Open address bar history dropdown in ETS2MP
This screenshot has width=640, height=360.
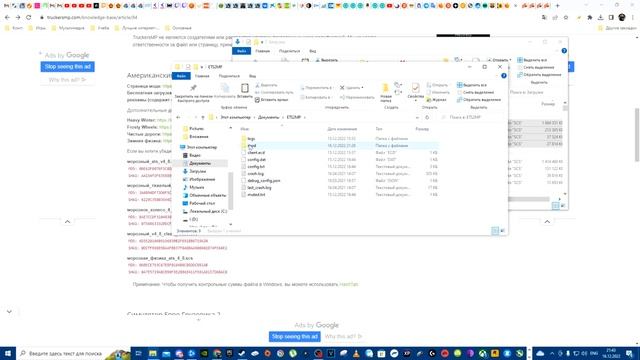tap(417, 117)
